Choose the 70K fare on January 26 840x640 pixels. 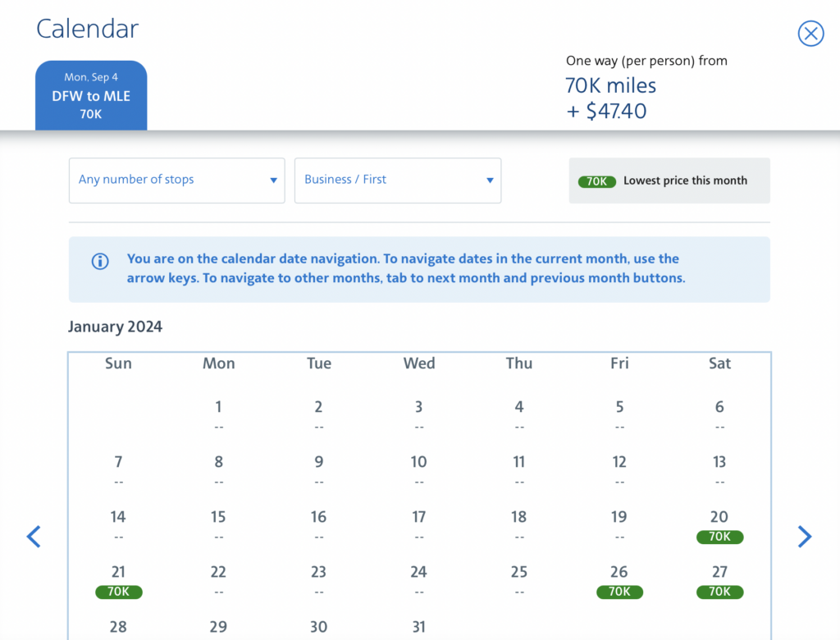coord(619,592)
